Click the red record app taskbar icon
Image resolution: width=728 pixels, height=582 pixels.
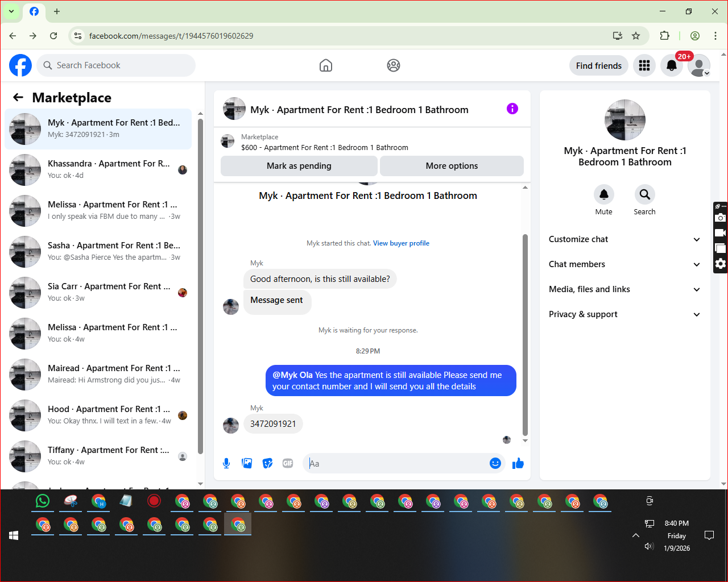[154, 501]
